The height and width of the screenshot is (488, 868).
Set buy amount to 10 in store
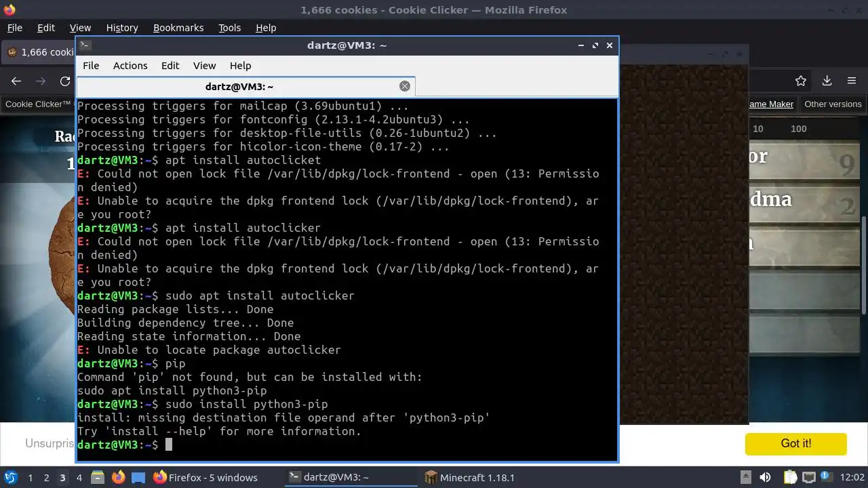(758, 129)
